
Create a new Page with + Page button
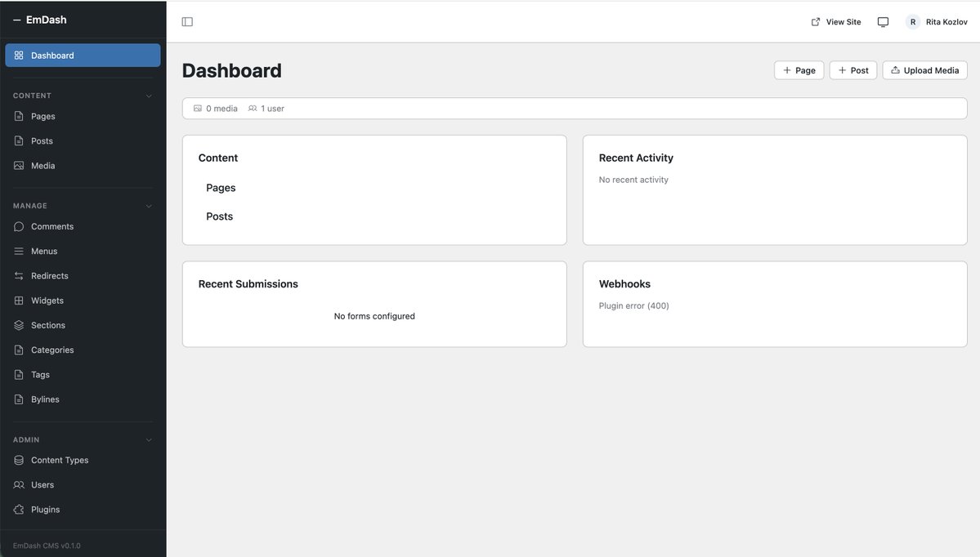(799, 70)
